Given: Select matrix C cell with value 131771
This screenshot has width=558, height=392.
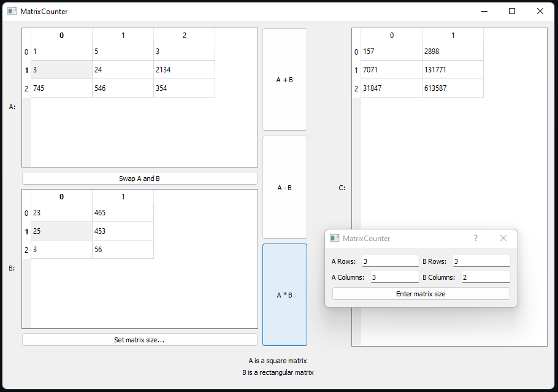Looking at the screenshot, I should pyautogui.click(x=453, y=70).
